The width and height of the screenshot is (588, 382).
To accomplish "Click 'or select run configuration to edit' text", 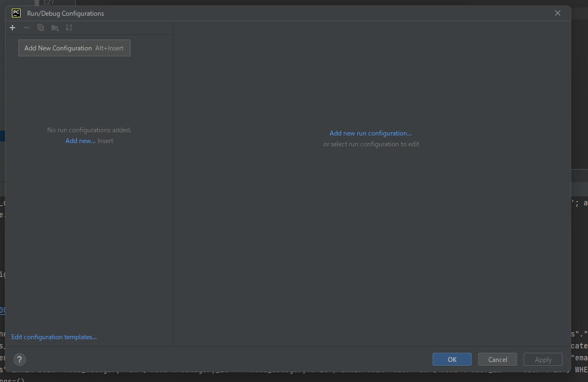I will [x=371, y=144].
